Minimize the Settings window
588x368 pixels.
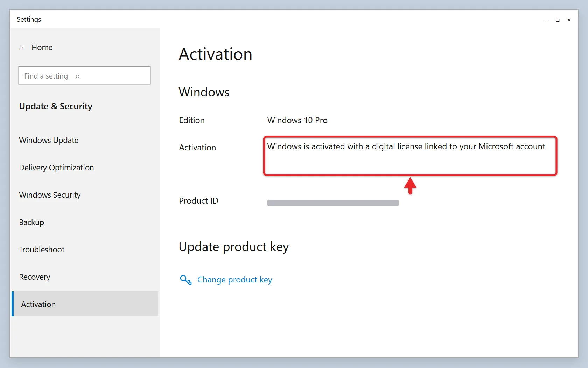[x=546, y=20]
